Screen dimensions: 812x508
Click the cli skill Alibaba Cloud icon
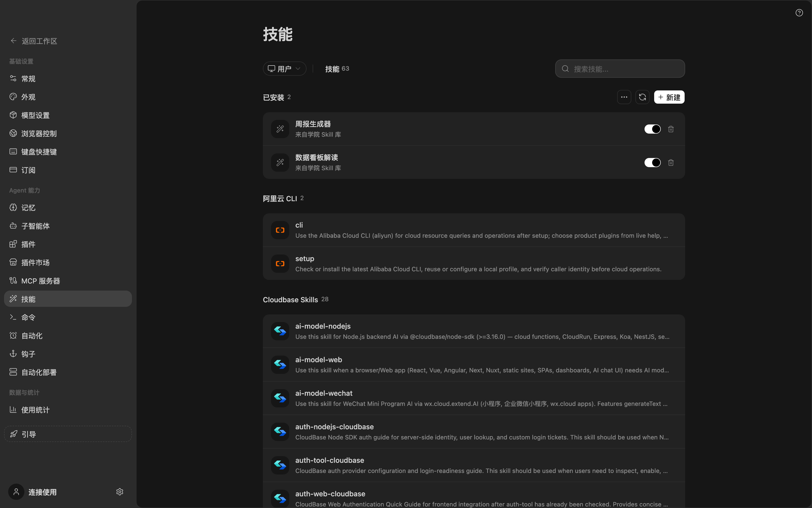(280, 230)
